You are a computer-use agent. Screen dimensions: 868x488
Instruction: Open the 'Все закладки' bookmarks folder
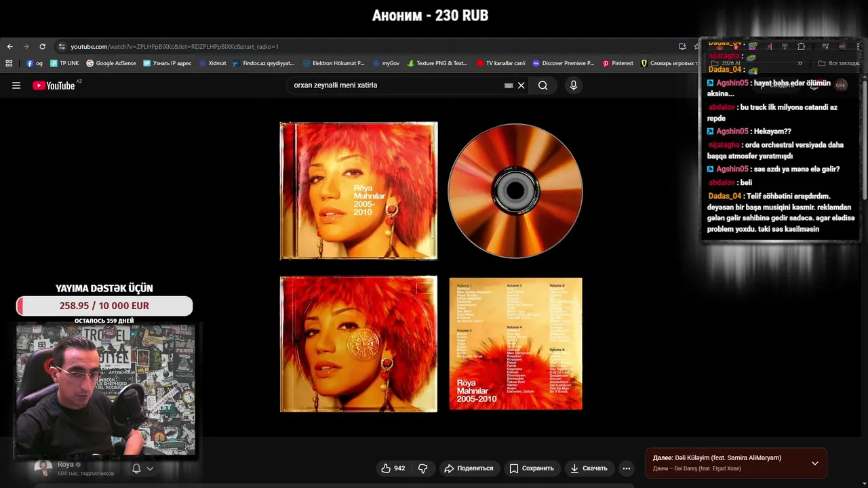tap(839, 63)
